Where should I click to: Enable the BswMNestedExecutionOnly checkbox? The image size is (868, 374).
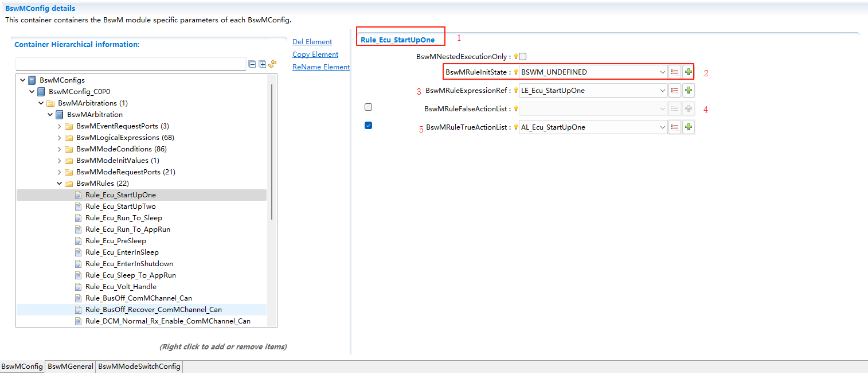(x=522, y=57)
